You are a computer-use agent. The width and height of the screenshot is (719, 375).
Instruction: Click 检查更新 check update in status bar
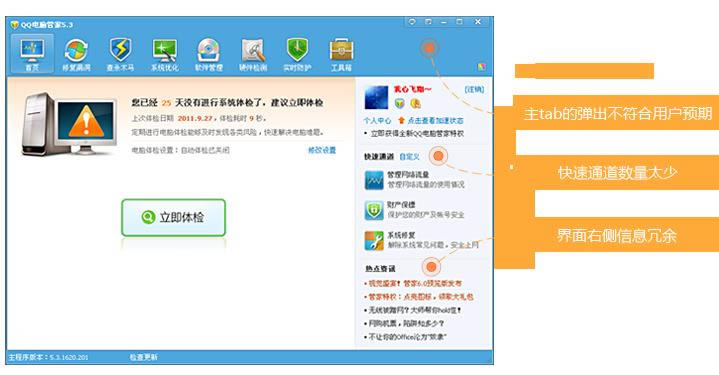[x=144, y=357]
